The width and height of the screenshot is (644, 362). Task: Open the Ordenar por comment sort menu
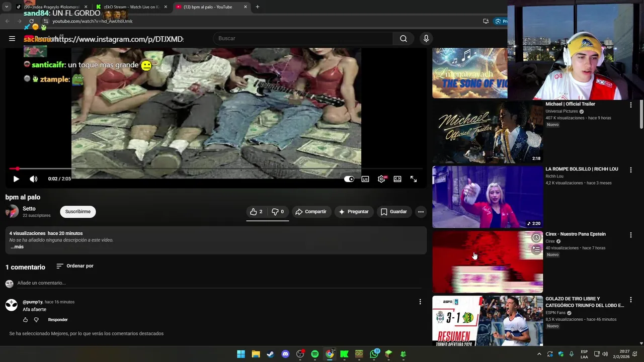(75, 266)
